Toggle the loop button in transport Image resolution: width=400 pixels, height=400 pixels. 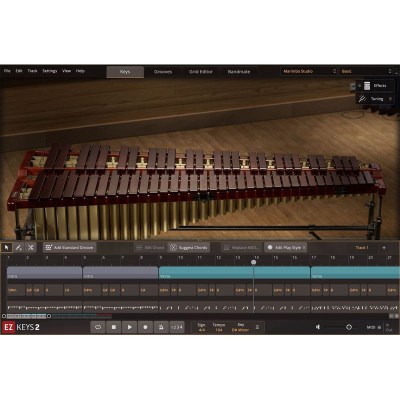[98, 327]
